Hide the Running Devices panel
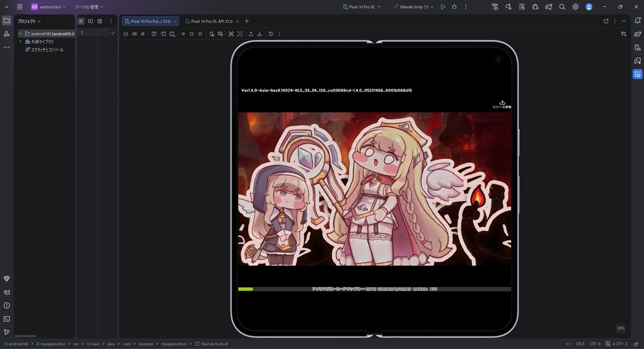The height and width of the screenshot is (349, 644). [624, 21]
